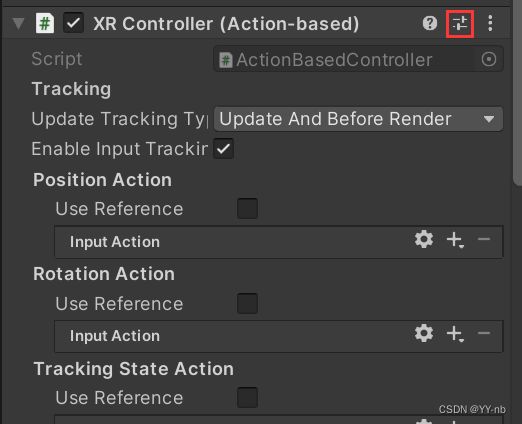Viewport: 522px width, 424px height.
Task: Open the XR Controller three-dot options menu
Action: 490,24
